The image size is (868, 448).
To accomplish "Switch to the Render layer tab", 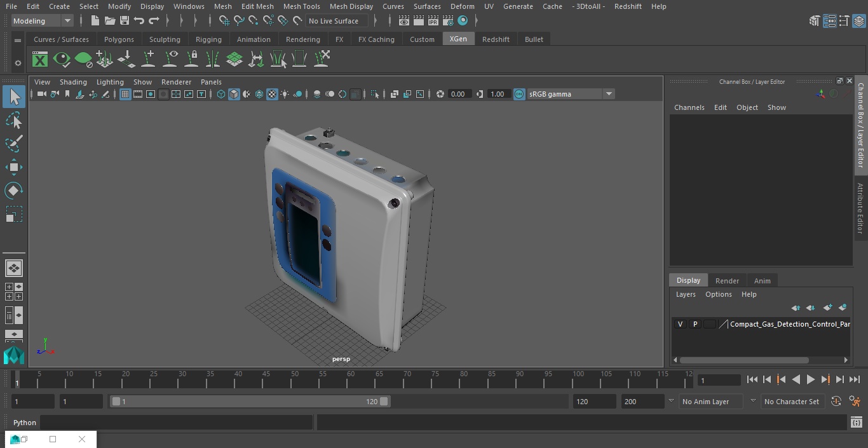I will pyautogui.click(x=727, y=281).
